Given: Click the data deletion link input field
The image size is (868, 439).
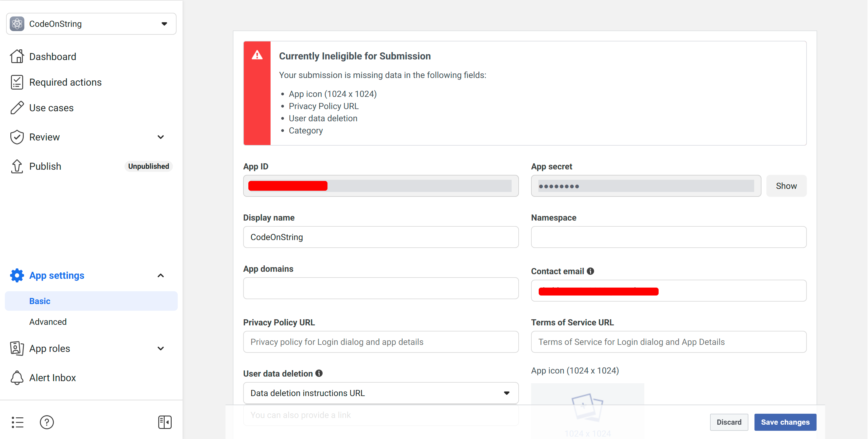Looking at the screenshot, I should tap(381, 415).
